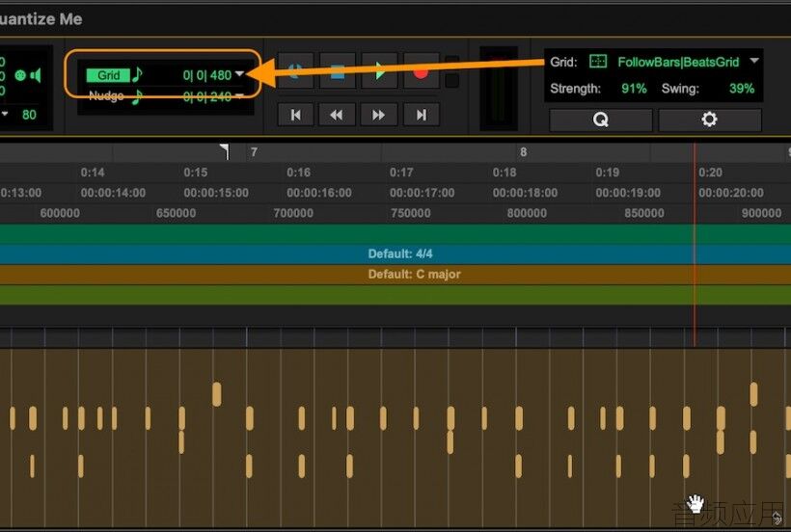
Task: Click 750000 on the samples ruler
Action: pyautogui.click(x=411, y=213)
